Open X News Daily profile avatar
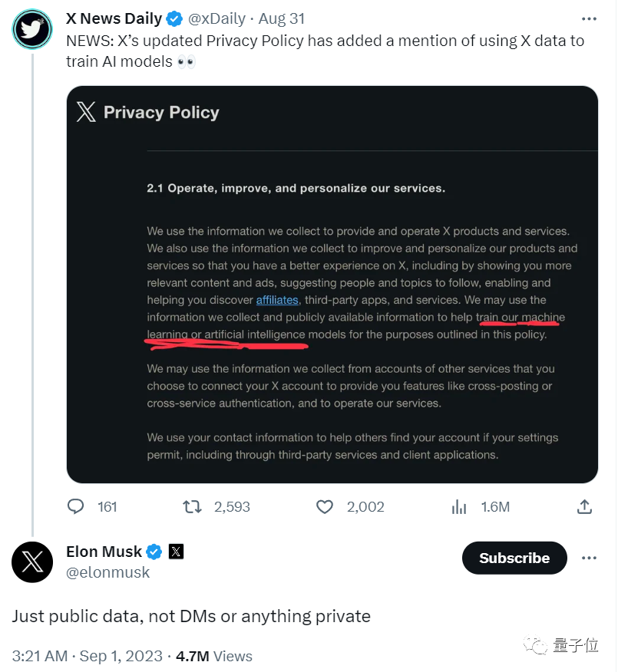The image size is (618, 672). tap(32, 28)
